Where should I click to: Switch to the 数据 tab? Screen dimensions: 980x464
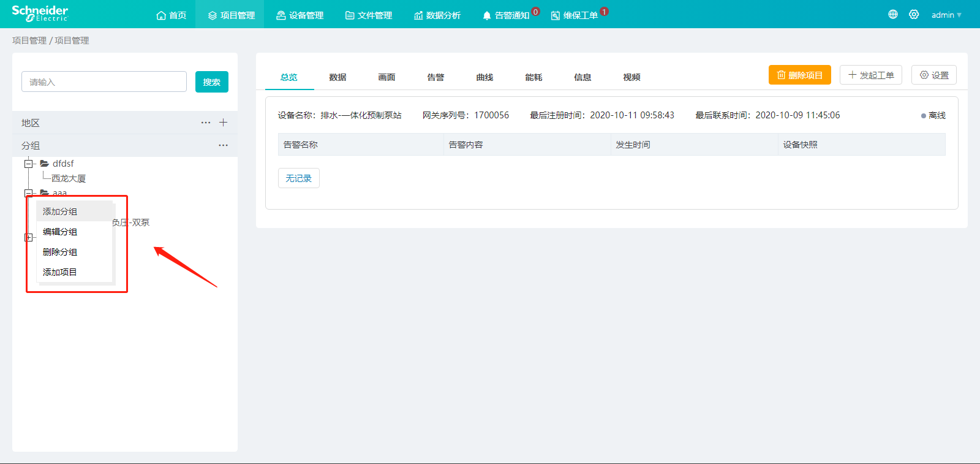click(x=338, y=77)
